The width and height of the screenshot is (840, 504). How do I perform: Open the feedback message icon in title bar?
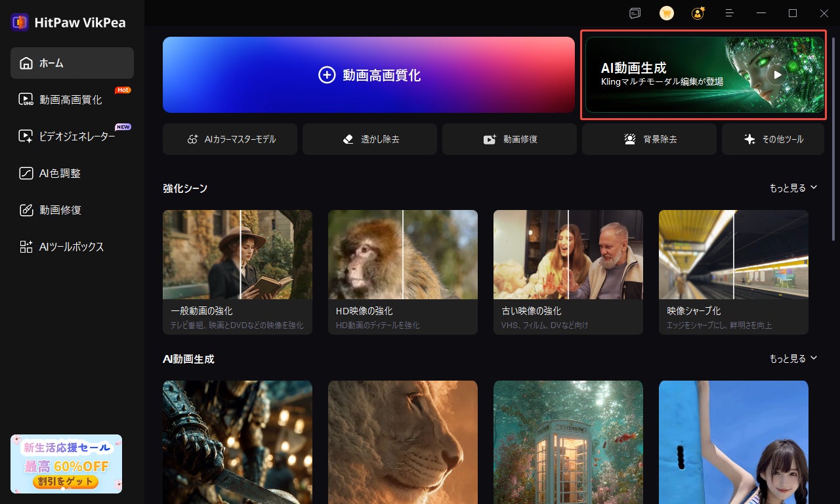click(635, 13)
